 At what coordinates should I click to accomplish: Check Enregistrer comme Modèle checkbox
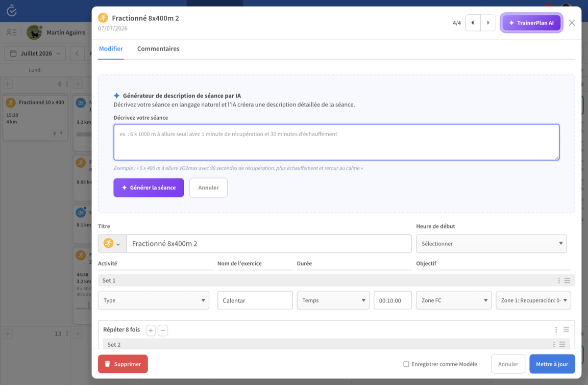[x=406, y=364]
